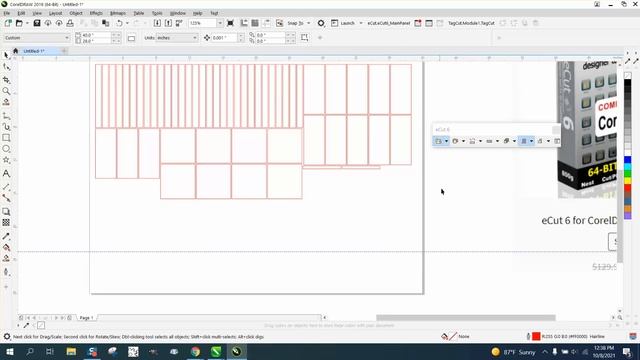The image size is (640, 360).
Task: Select the Text tool
Action: [6, 174]
